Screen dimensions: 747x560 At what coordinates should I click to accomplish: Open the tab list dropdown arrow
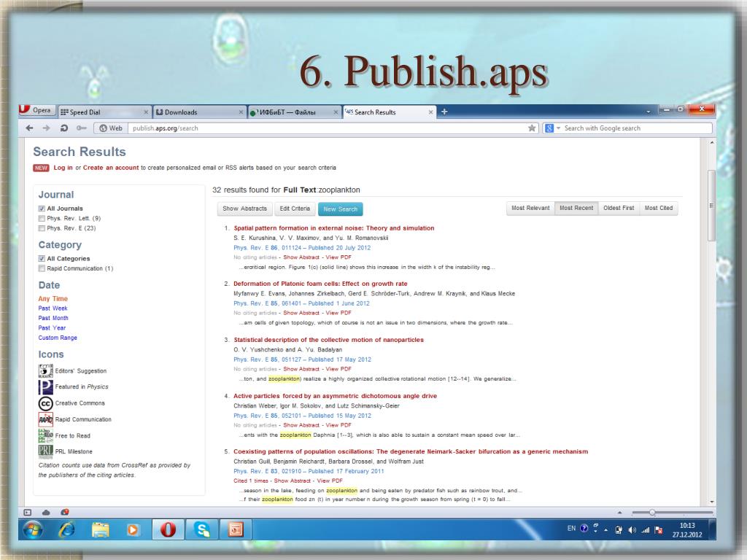(648, 112)
